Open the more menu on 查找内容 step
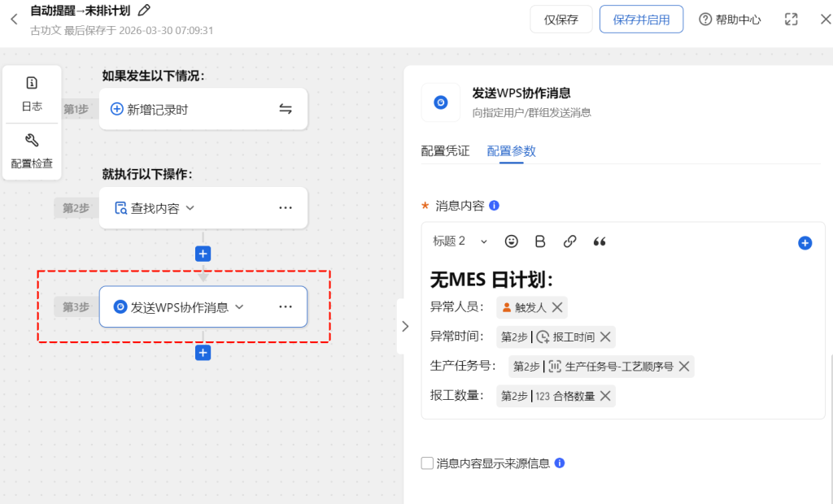Image resolution: width=833 pixels, height=504 pixels. [x=286, y=207]
